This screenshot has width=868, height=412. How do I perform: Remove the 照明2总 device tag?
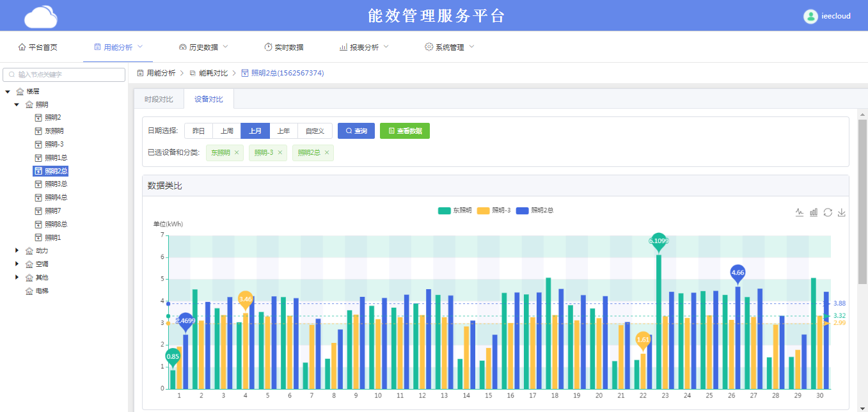click(327, 152)
